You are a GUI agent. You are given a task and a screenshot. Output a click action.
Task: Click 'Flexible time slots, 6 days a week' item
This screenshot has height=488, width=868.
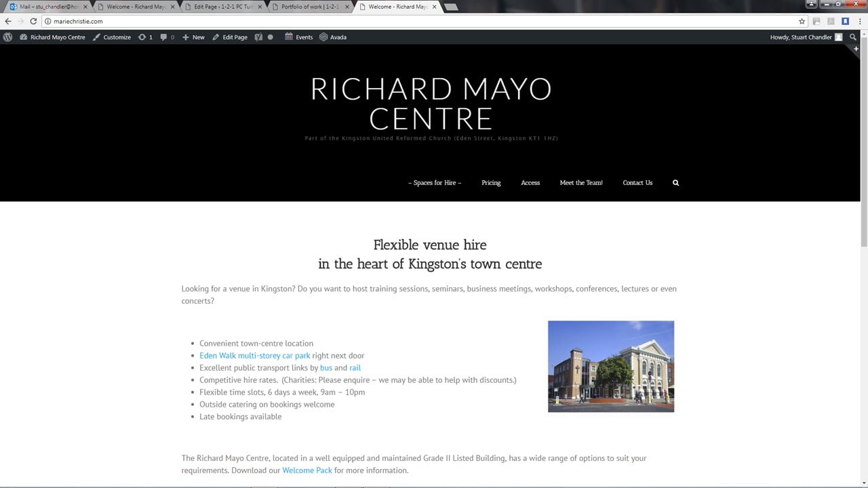point(282,392)
